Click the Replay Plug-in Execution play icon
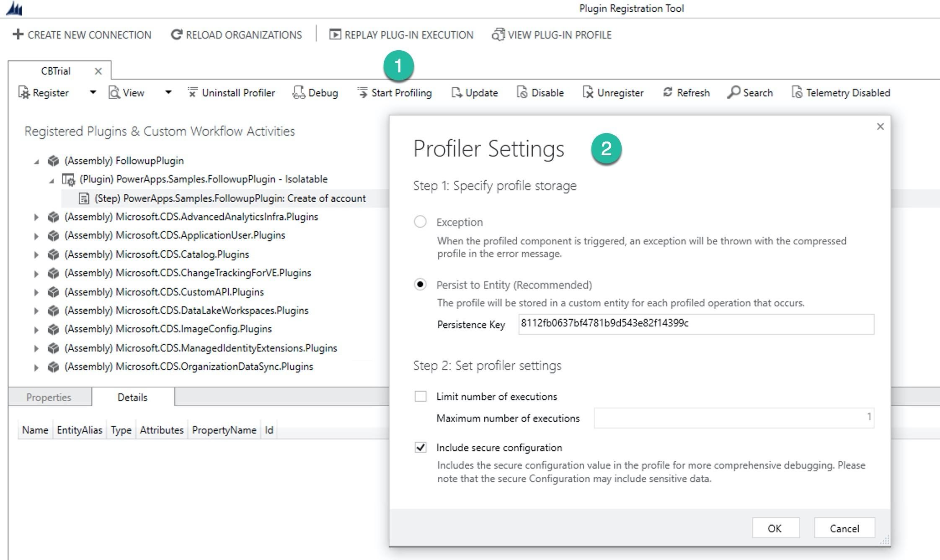 coord(335,34)
